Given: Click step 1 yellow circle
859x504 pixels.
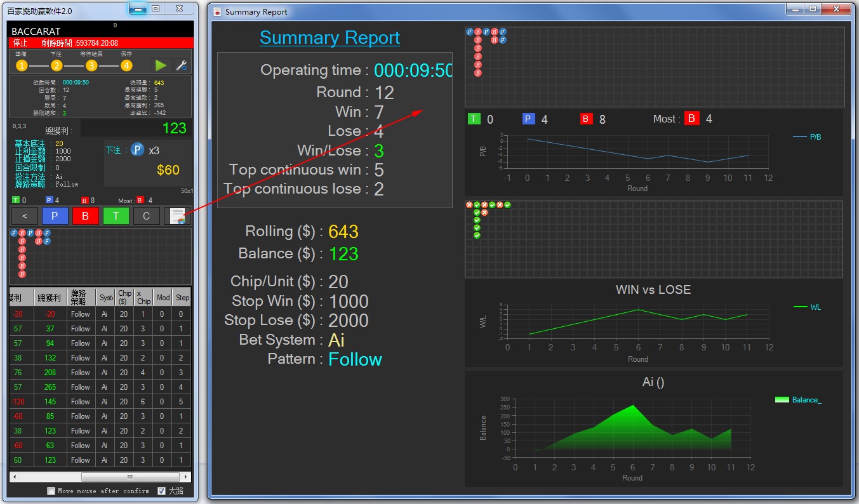Looking at the screenshot, I should 22,65.
